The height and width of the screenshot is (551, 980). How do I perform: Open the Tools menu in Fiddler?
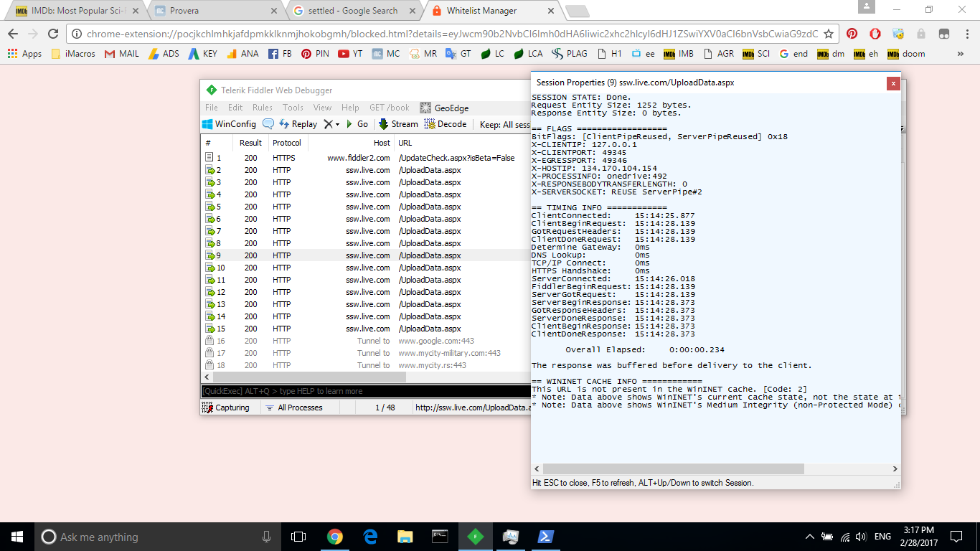click(x=293, y=108)
